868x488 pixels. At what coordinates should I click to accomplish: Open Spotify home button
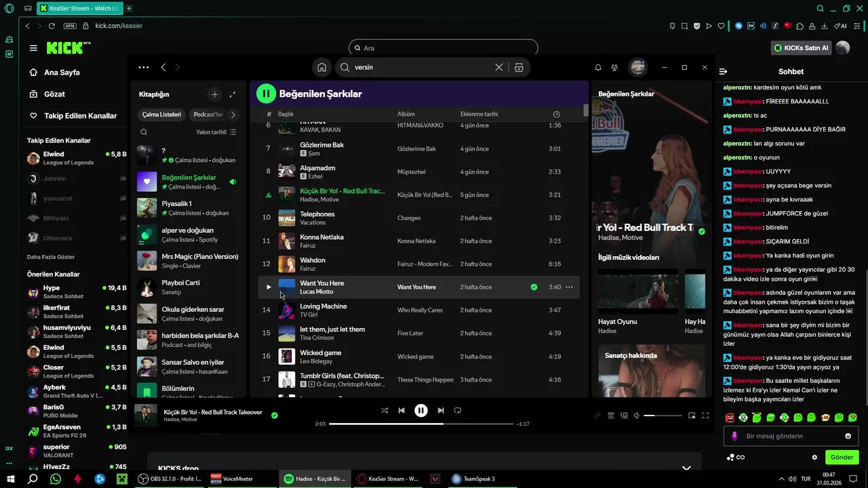point(321,67)
